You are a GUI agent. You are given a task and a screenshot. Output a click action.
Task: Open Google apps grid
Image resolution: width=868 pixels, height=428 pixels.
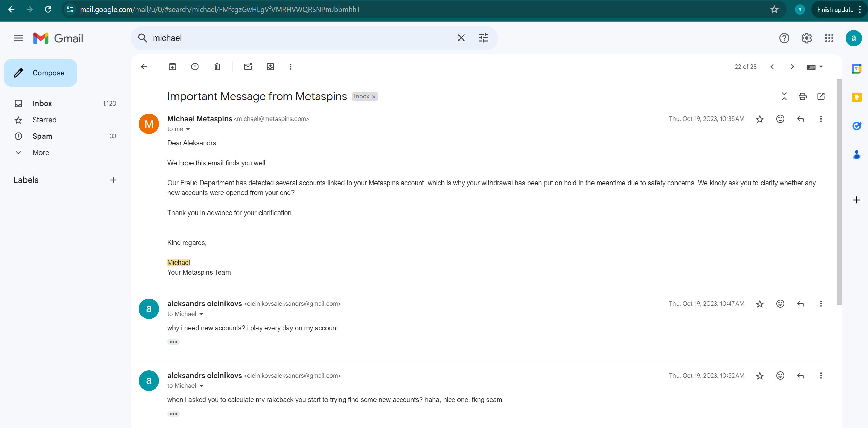coord(829,38)
